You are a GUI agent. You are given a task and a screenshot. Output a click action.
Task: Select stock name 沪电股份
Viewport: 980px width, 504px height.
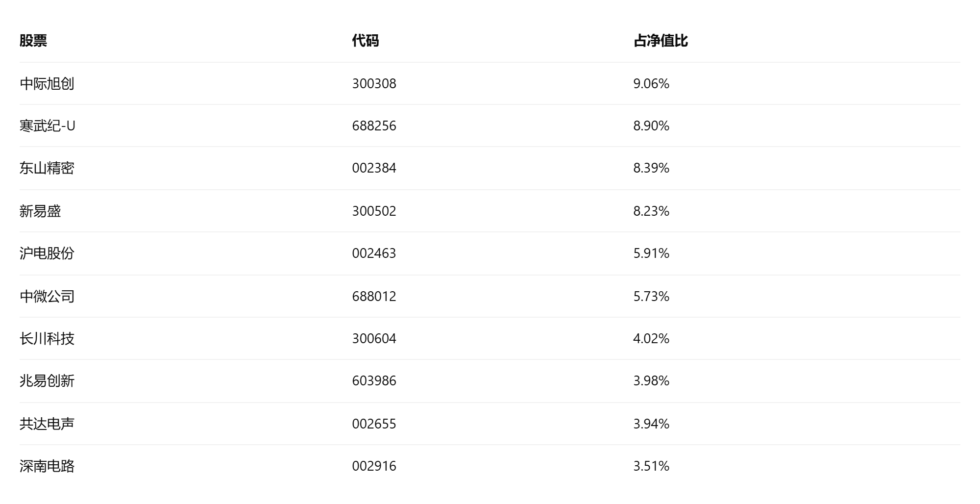click(x=47, y=253)
